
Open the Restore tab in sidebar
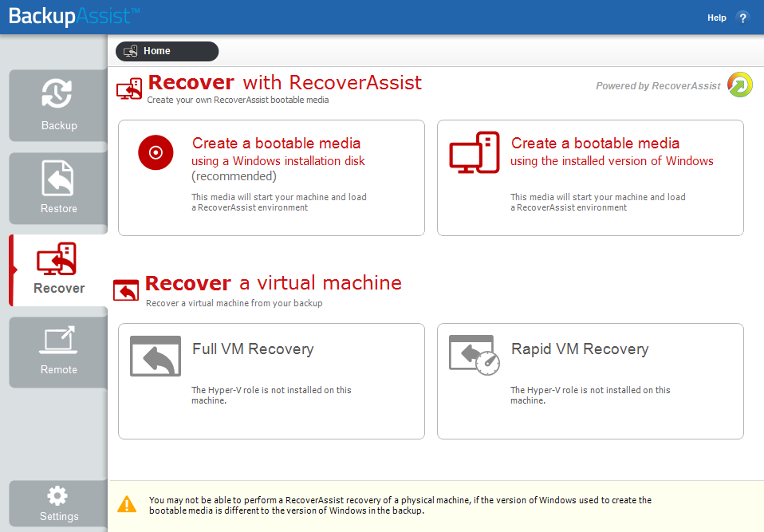click(x=58, y=188)
